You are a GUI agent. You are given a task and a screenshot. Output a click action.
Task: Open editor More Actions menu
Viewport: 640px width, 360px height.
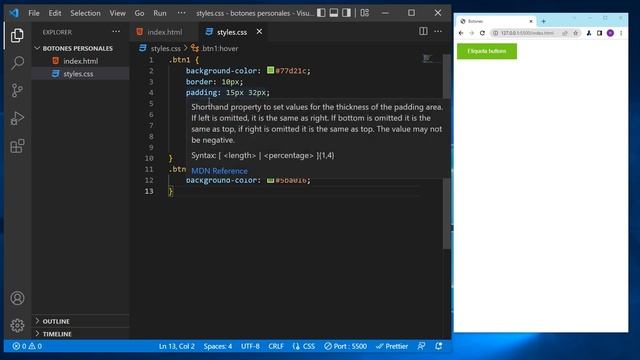tap(438, 31)
